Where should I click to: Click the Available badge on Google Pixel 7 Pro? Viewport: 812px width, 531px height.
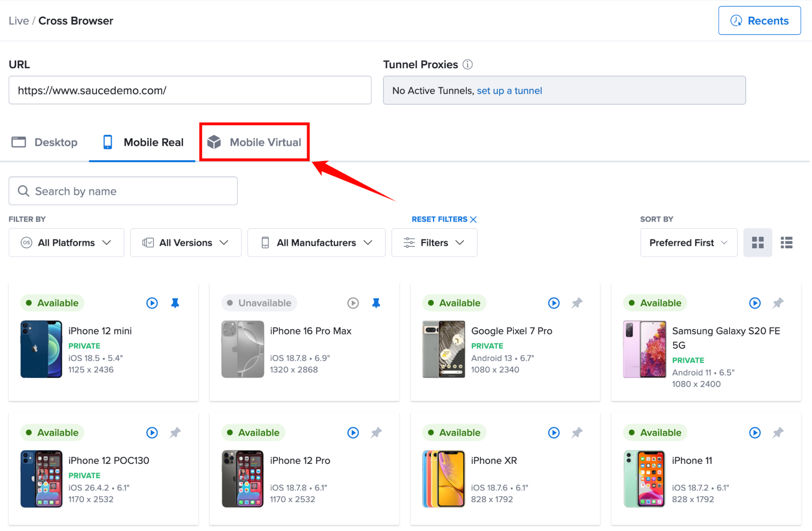454,303
